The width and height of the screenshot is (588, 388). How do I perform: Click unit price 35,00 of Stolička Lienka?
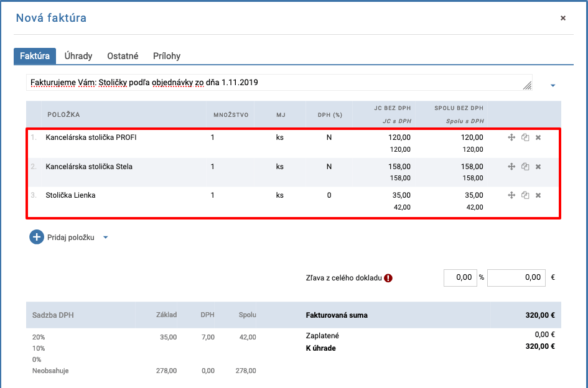point(401,195)
